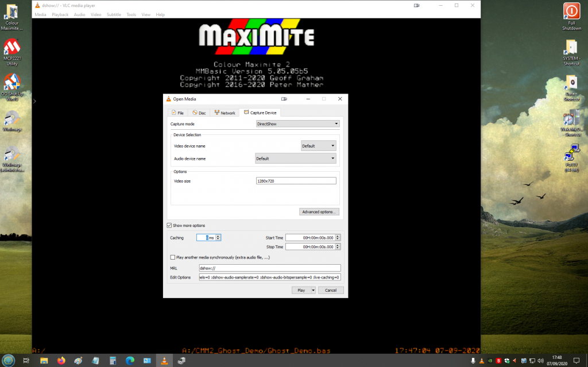Open the Start menu shell button
The height and width of the screenshot is (367, 588).
8,360
